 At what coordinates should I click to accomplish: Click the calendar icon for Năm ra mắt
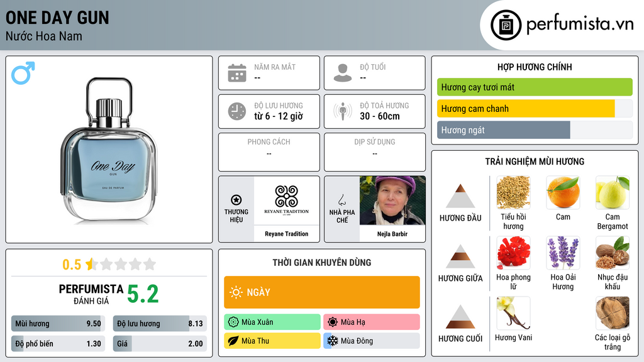(x=237, y=73)
